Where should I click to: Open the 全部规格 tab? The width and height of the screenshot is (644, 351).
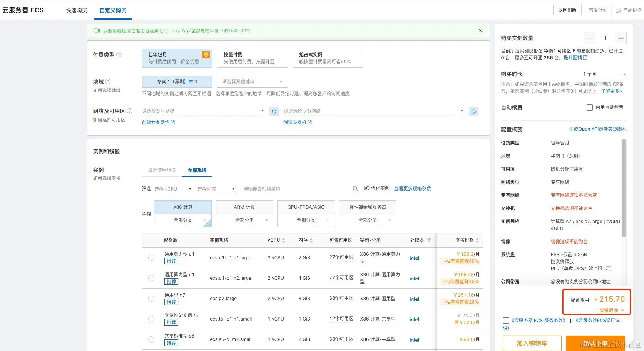point(197,170)
